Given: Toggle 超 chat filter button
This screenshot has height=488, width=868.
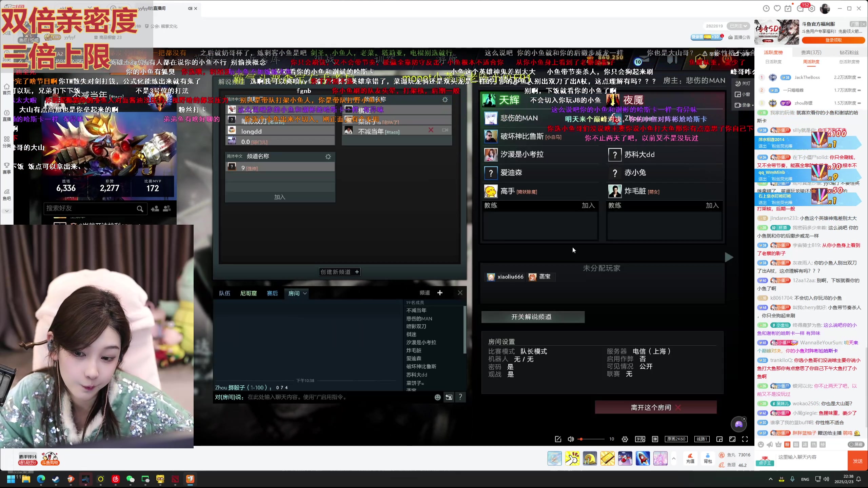Looking at the screenshot, I should (x=796, y=445).
